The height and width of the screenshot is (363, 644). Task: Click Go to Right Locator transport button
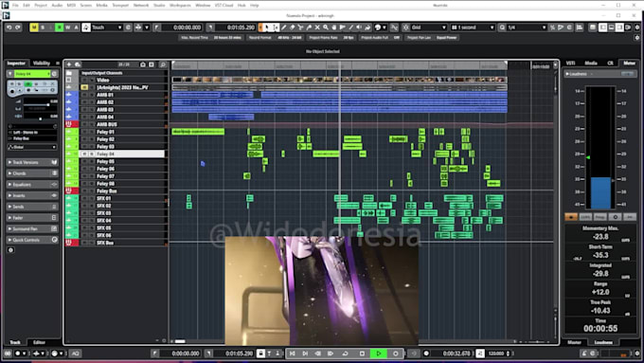[x=305, y=354]
